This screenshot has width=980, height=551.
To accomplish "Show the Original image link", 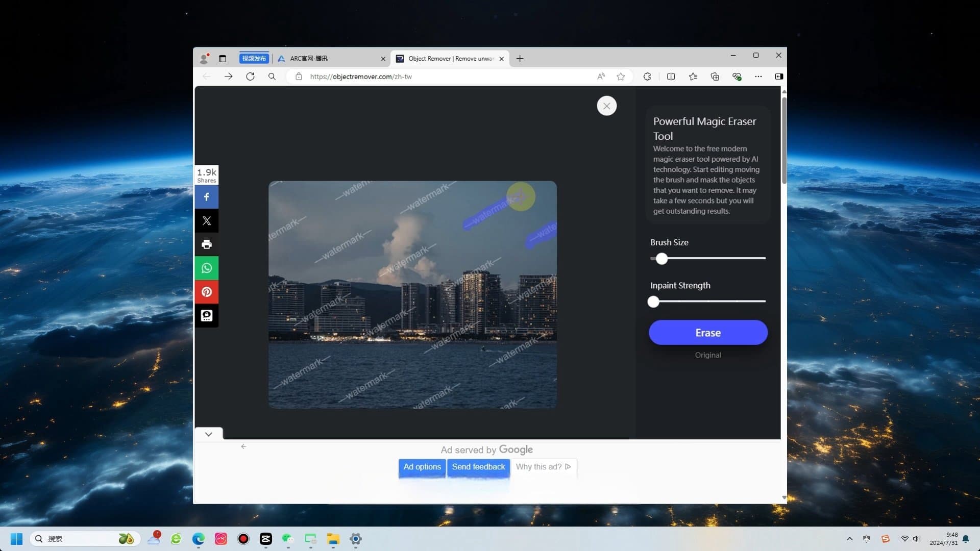I will pyautogui.click(x=707, y=355).
